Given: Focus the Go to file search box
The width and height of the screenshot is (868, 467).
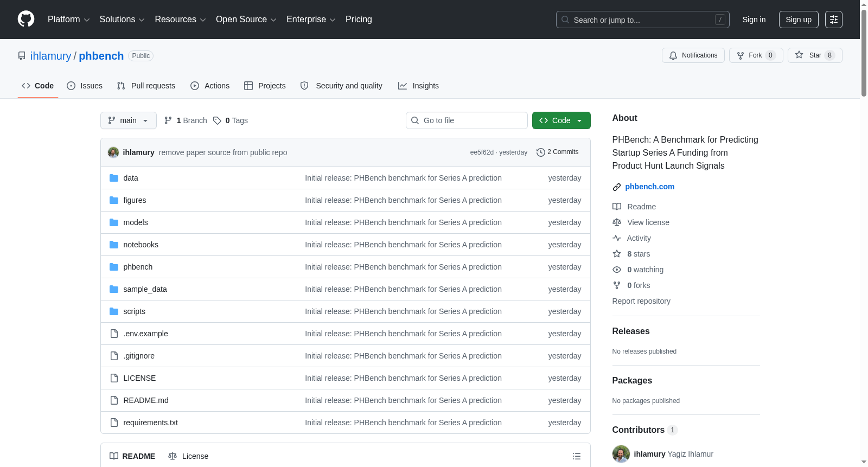Looking at the screenshot, I should [467, 120].
